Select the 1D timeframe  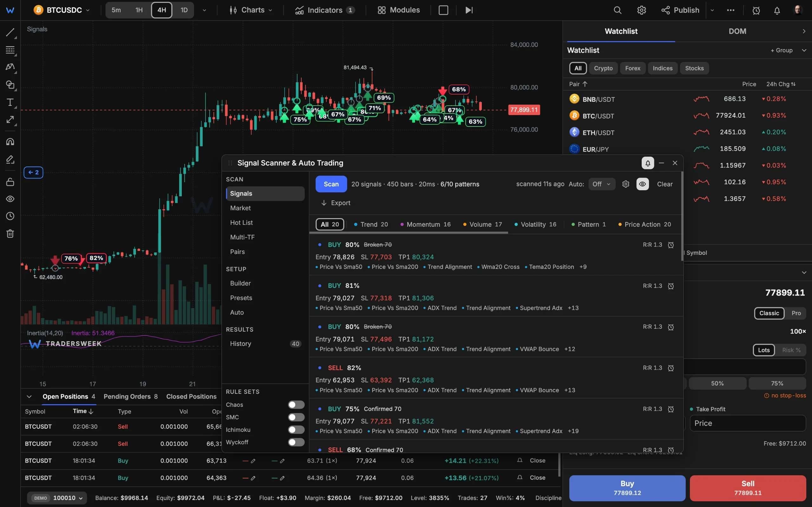pos(184,10)
